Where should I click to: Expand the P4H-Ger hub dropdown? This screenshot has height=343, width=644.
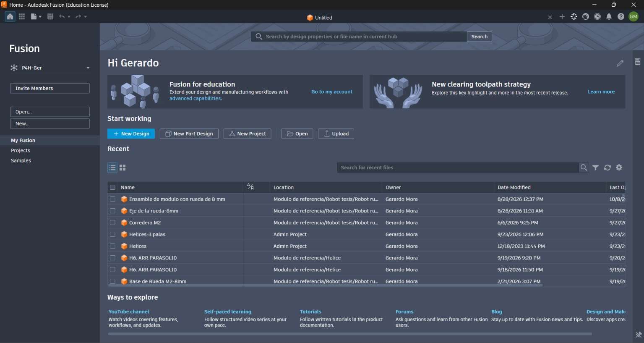88,68
